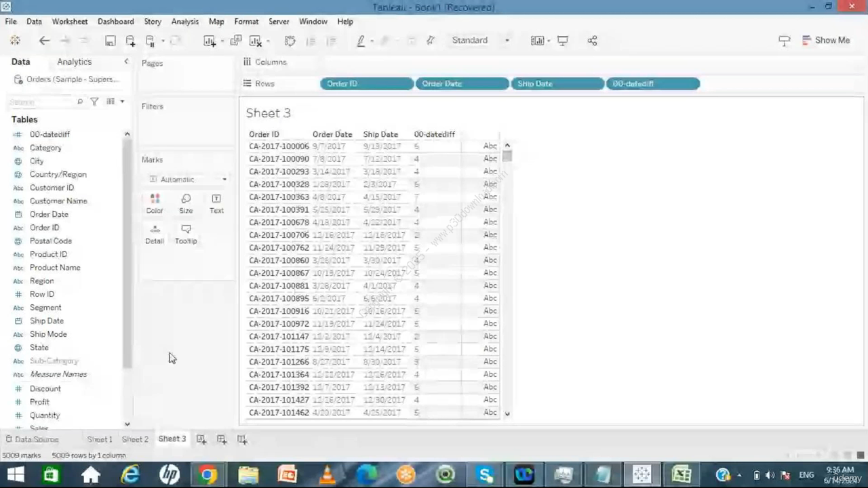Switch to the Sheet 2 tab
This screenshot has height=488, width=868.
point(135,439)
